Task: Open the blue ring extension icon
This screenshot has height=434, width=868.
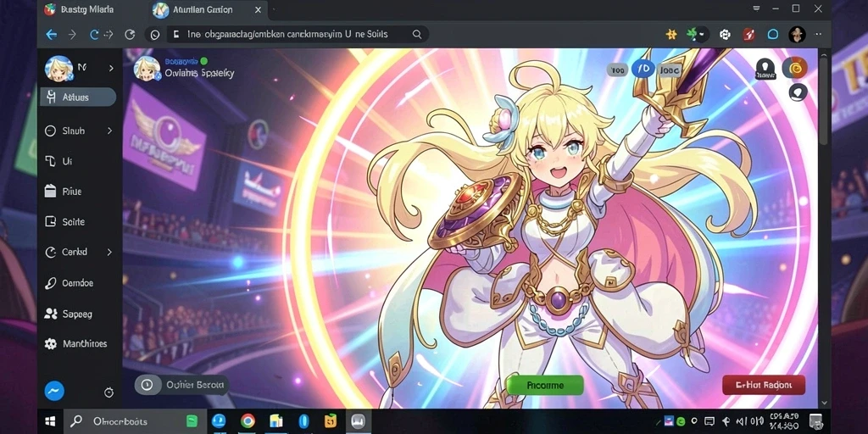Action: point(773,34)
